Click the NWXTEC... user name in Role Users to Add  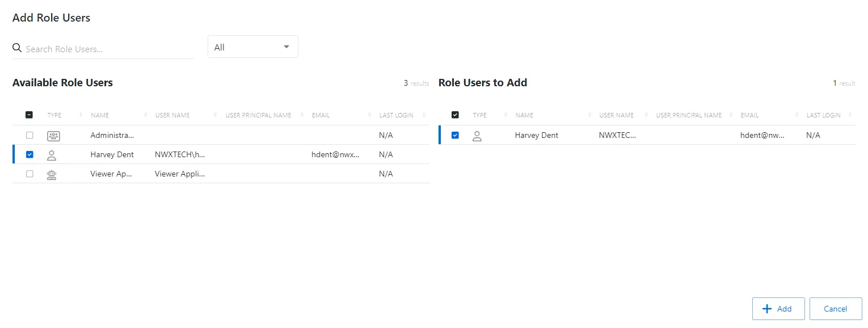(618, 135)
